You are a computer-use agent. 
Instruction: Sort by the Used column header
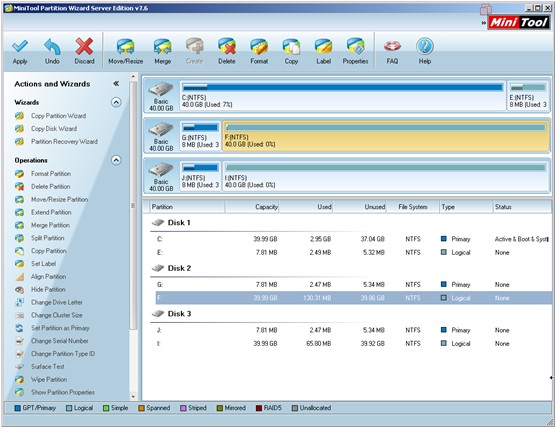[x=306, y=207]
